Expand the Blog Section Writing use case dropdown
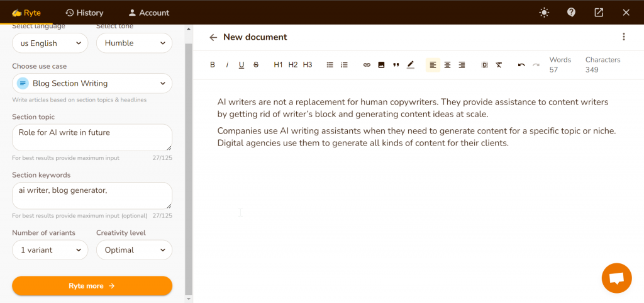 coord(92,83)
